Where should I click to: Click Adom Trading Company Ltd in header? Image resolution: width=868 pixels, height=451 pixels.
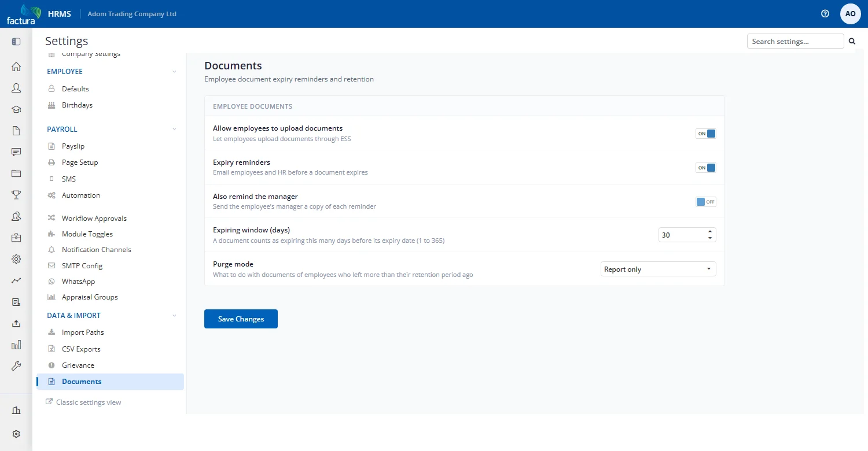pos(132,14)
